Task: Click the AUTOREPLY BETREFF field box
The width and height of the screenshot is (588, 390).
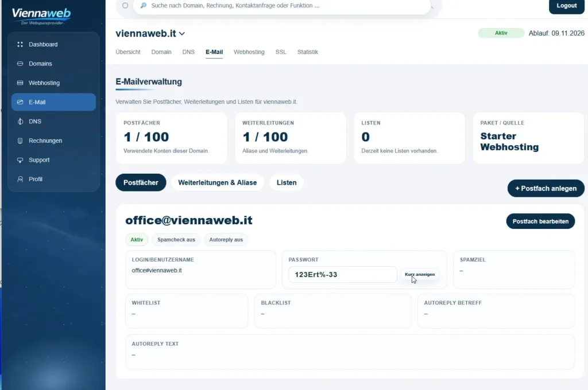Action: click(x=496, y=311)
